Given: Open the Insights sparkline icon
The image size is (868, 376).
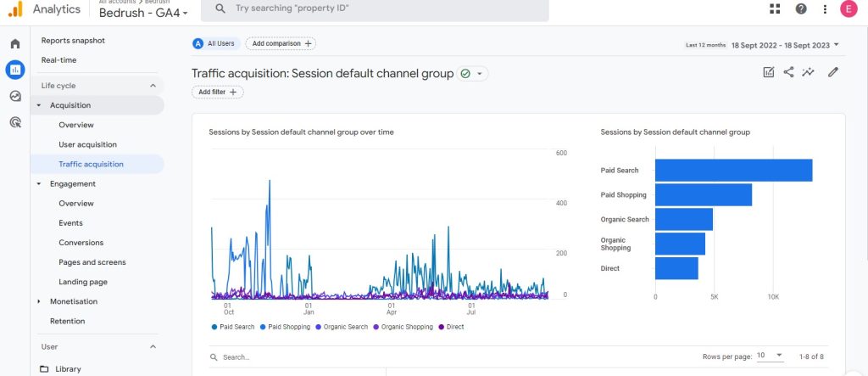Looking at the screenshot, I should point(808,72).
